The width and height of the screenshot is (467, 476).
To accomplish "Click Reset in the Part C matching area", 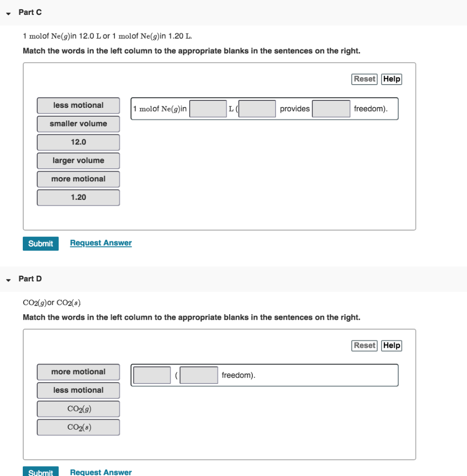I will (364, 79).
